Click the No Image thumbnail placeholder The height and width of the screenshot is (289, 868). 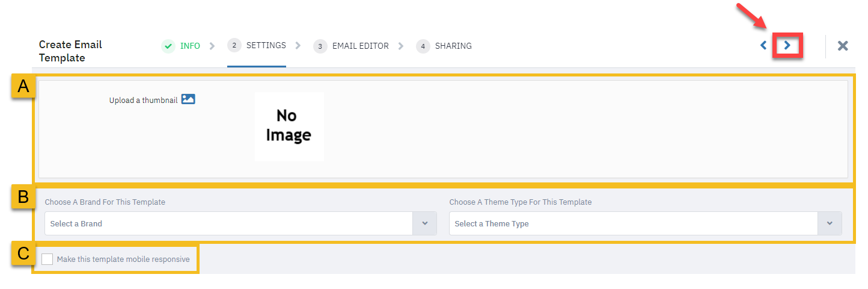pos(289,126)
